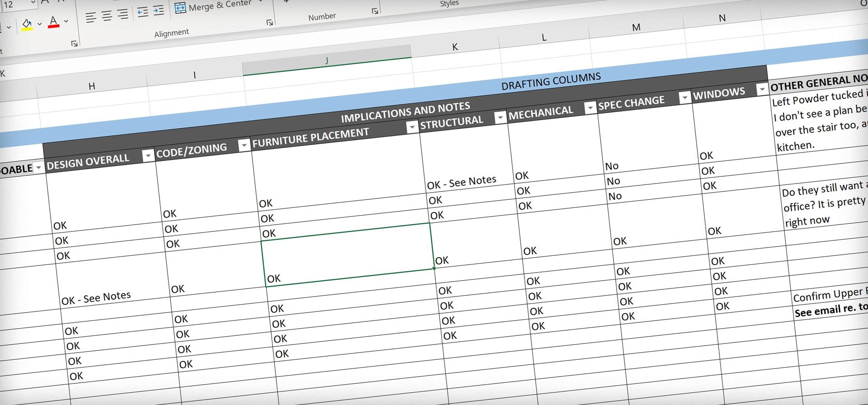
Task: Open filter for WINDOWS column
Action: 762,89
